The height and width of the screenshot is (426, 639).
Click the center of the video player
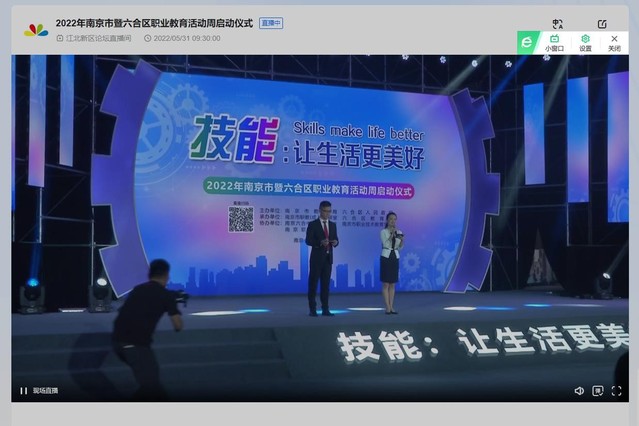319,228
